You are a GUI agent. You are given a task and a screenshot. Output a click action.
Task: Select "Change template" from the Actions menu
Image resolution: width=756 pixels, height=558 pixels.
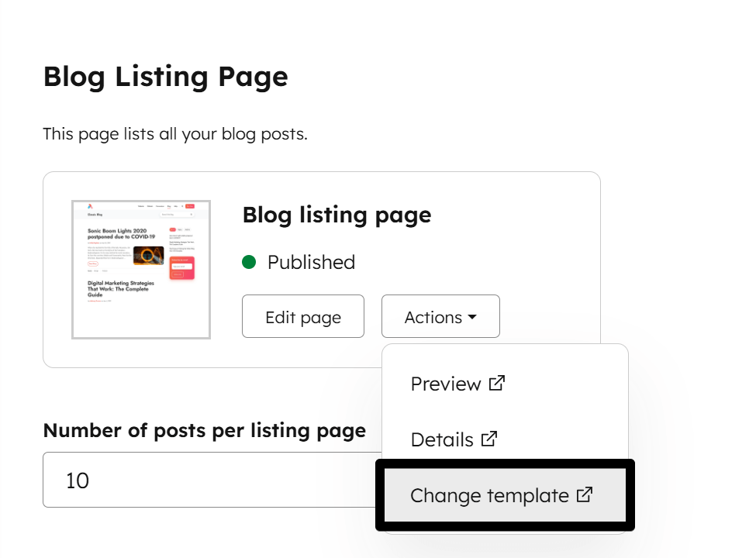[x=488, y=495]
